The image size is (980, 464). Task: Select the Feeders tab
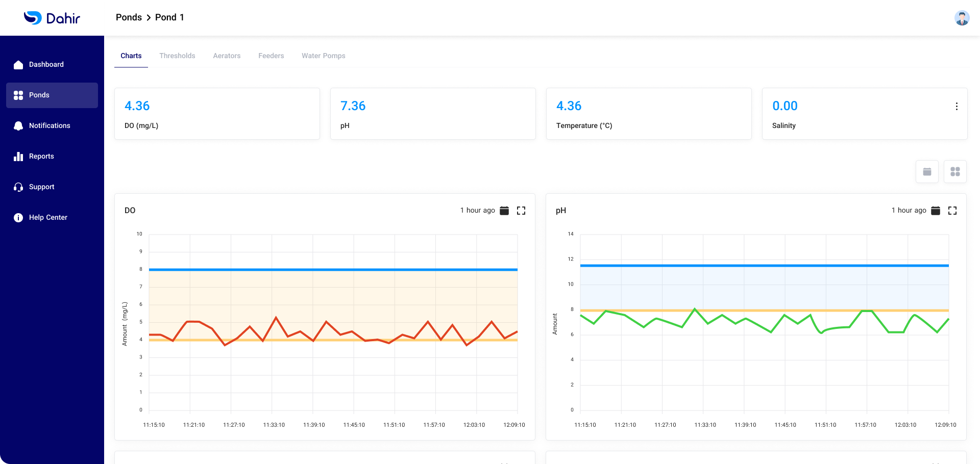pyautogui.click(x=271, y=56)
